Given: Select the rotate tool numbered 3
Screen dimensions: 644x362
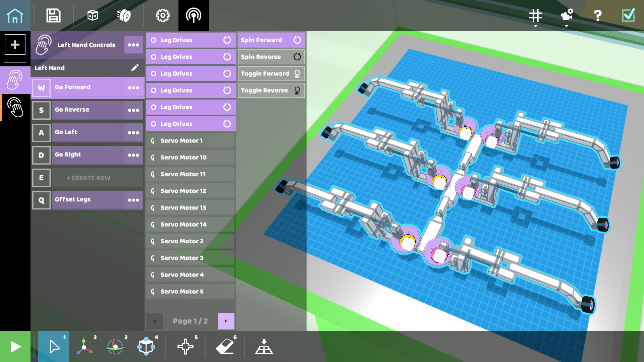Looking at the screenshot, I should pyautogui.click(x=116, y=347).
